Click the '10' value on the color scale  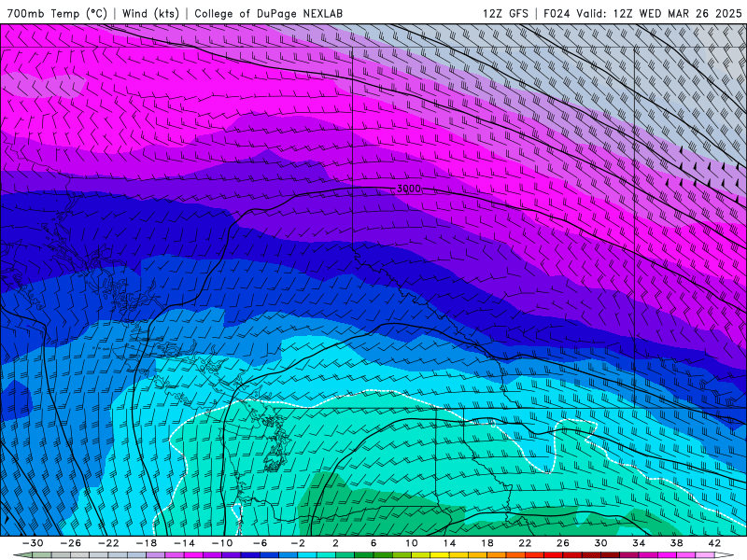412,543
